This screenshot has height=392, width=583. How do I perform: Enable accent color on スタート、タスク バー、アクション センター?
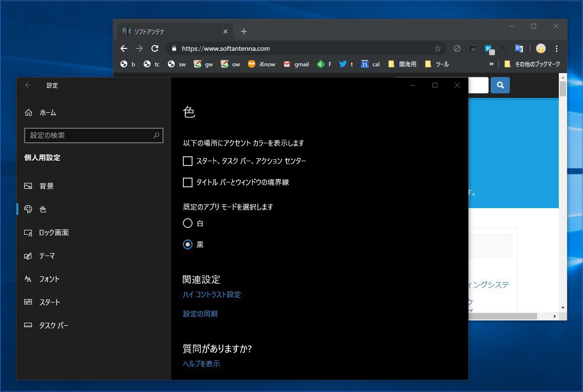[x=188, y=161]
